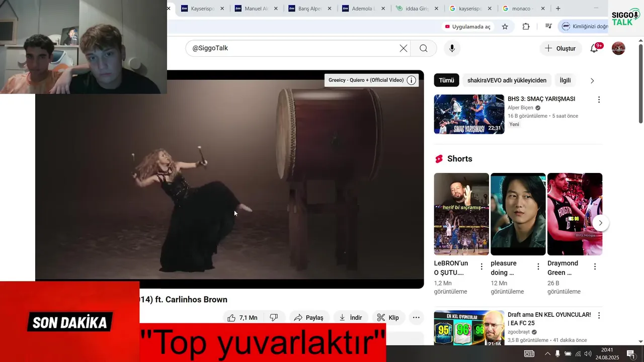This screenshot has height=362, width=644.
Task: Open Windows news widget icon in taskbar
Action: tap(529, 353)
